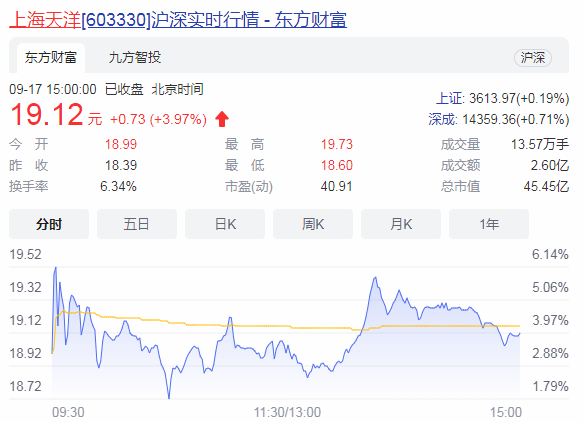Viewport: 583px width, 422px height.
Task: Select the 1年 chart tab
Action: 489,224
